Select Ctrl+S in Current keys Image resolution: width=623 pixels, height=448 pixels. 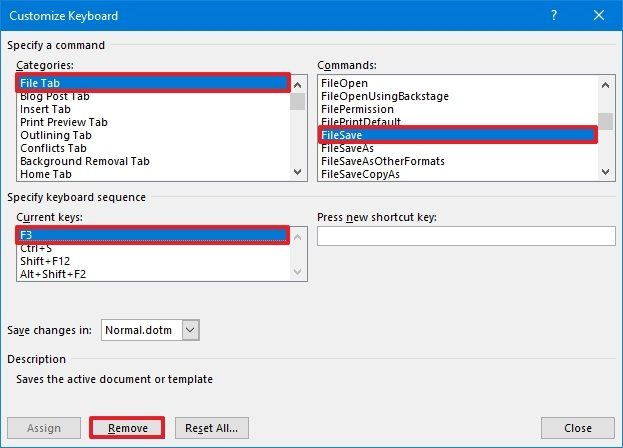[153, 248]
